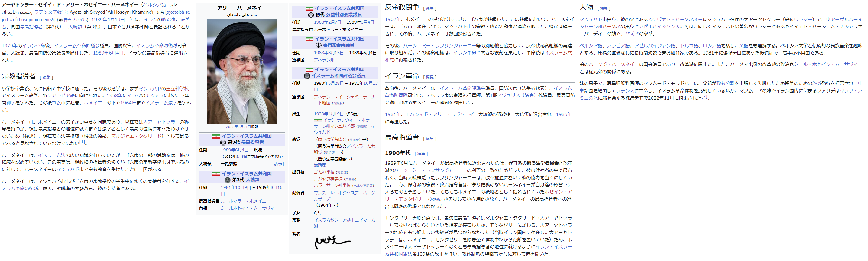Open the 大アーヤトッラー link

[161, 122]
